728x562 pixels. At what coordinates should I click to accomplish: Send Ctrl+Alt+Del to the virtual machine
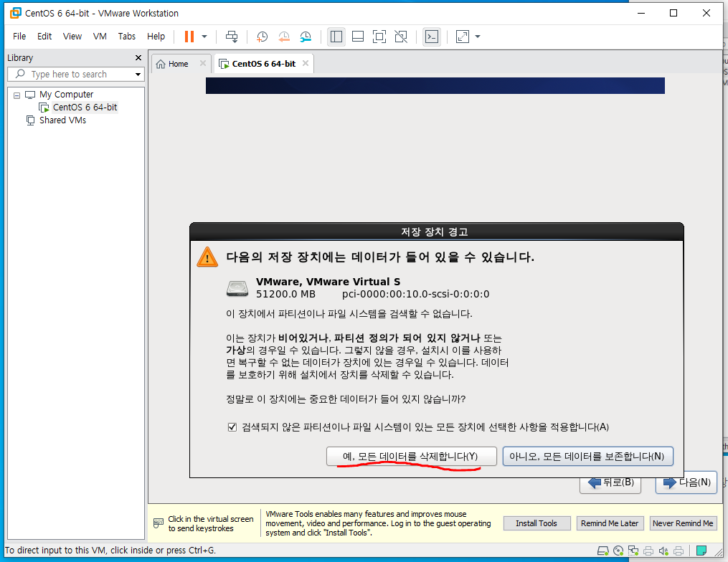click(231, 37)
